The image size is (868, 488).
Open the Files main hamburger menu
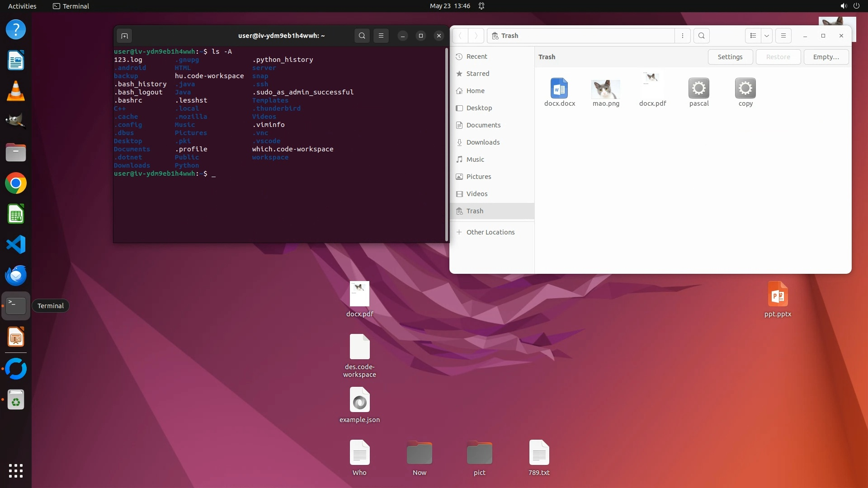tap(783, 36)
